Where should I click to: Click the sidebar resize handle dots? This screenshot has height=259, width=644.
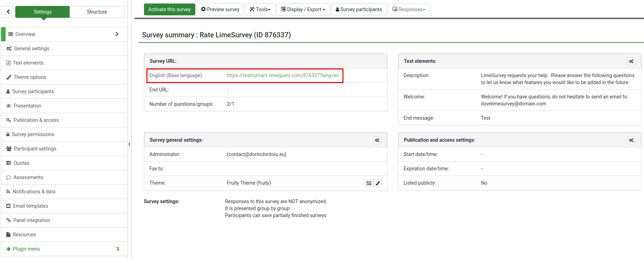coord(129,144)
